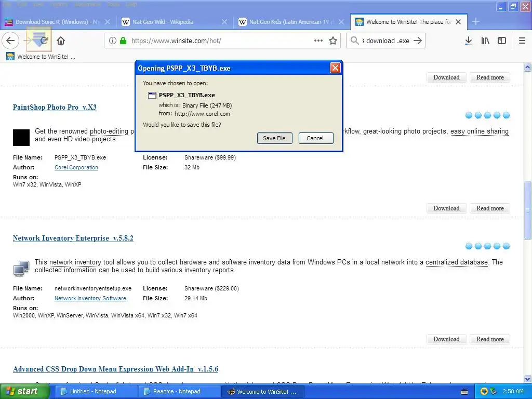Switch to Nat Geo Kids tab
The image size is (532, 399).
click(288, 22)
